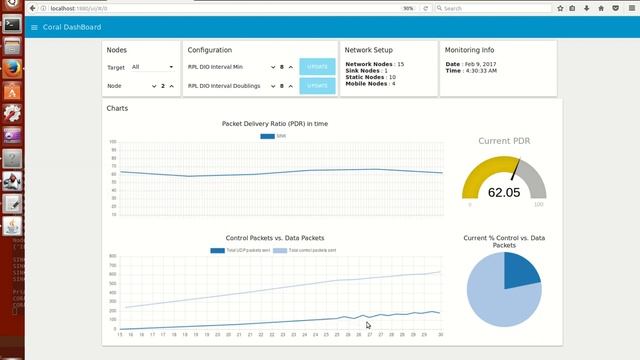The width and height of the screenshot is (640, 360).
Task: Increase RPL DIO Interval Doublings value
Action: click(291, 86)
